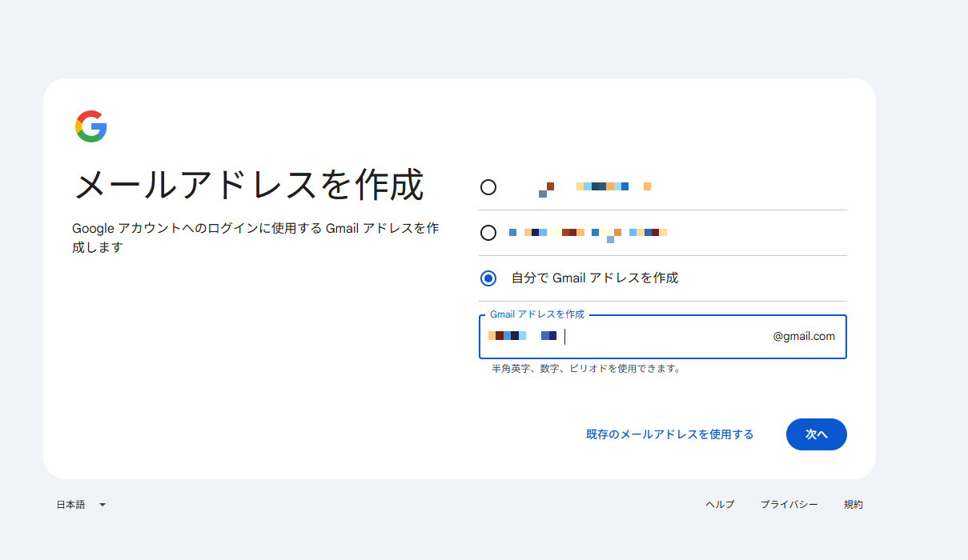This screenshot has height=560, width=968.
Task: Click the @gmail.com suffix text
Action: click(x=804, y=337)
